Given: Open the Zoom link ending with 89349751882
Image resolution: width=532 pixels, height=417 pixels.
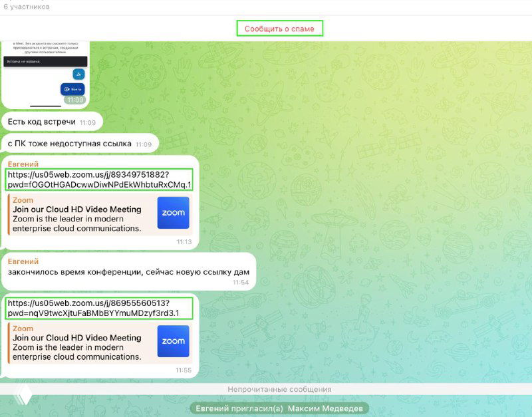Looking at the screenshot, I should point(99,180).
